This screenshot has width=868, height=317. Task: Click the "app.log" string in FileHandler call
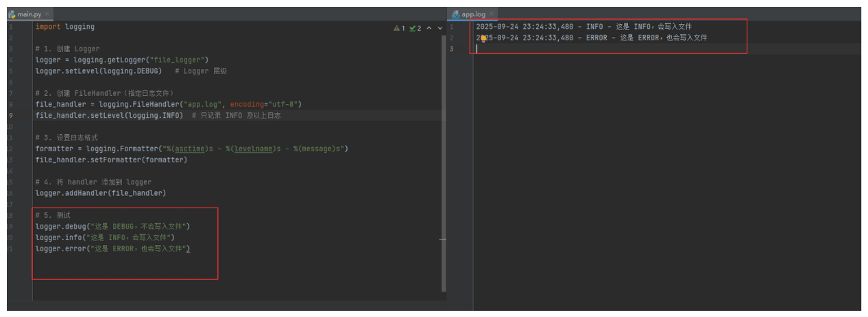[204, 104]
